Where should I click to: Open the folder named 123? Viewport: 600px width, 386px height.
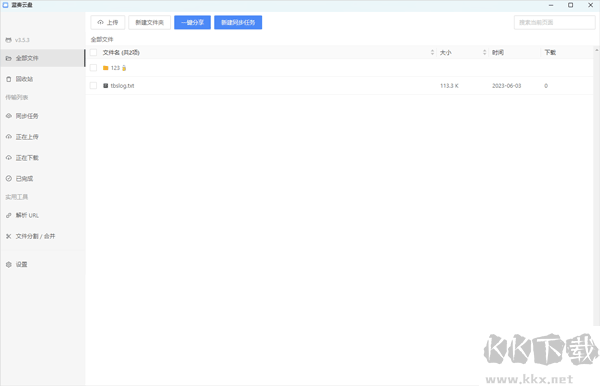coord(115,68)
